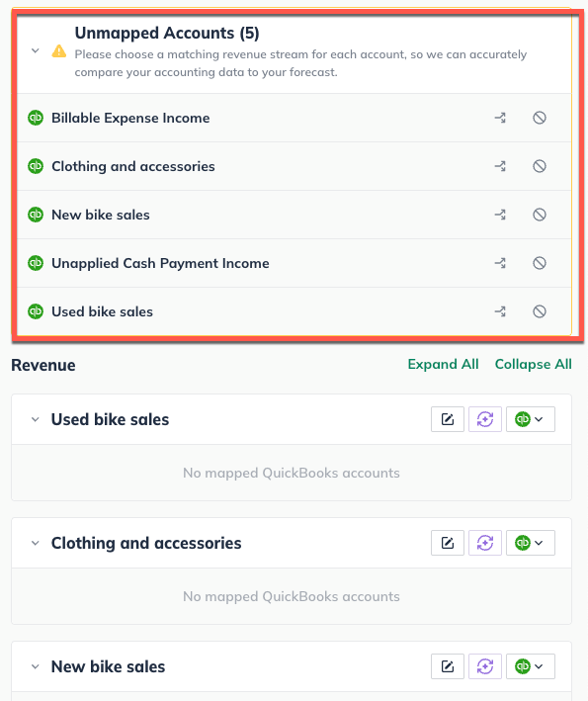Screen dimensions: 588x701
Task: Click Expand All link
Action: 443,365
